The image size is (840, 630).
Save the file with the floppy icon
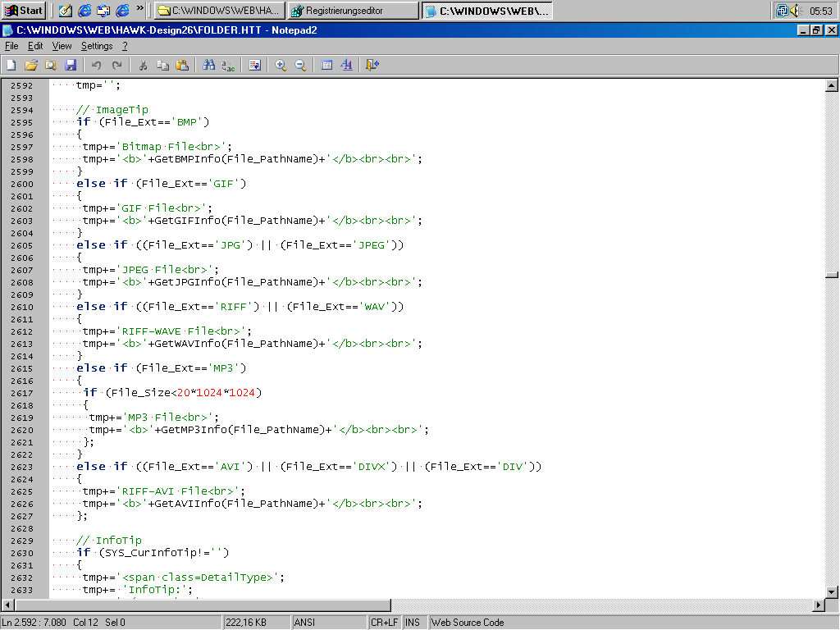[x=71, y=65]
